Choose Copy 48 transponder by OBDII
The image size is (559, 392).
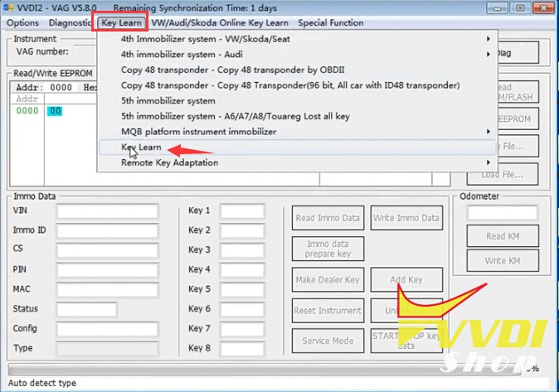tap(298, 70)
